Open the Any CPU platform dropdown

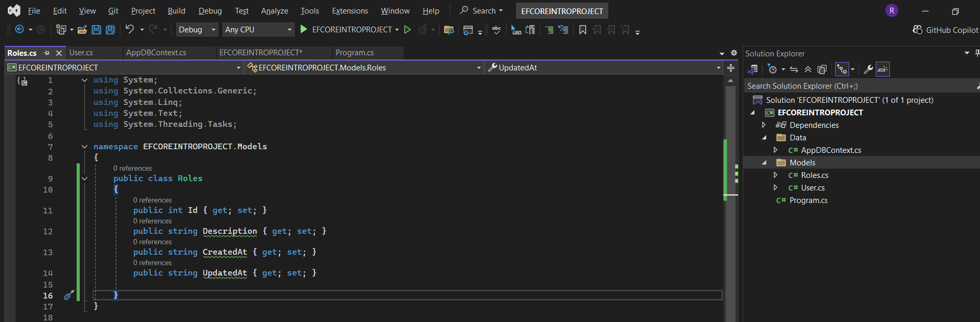(x=258, y=30)
